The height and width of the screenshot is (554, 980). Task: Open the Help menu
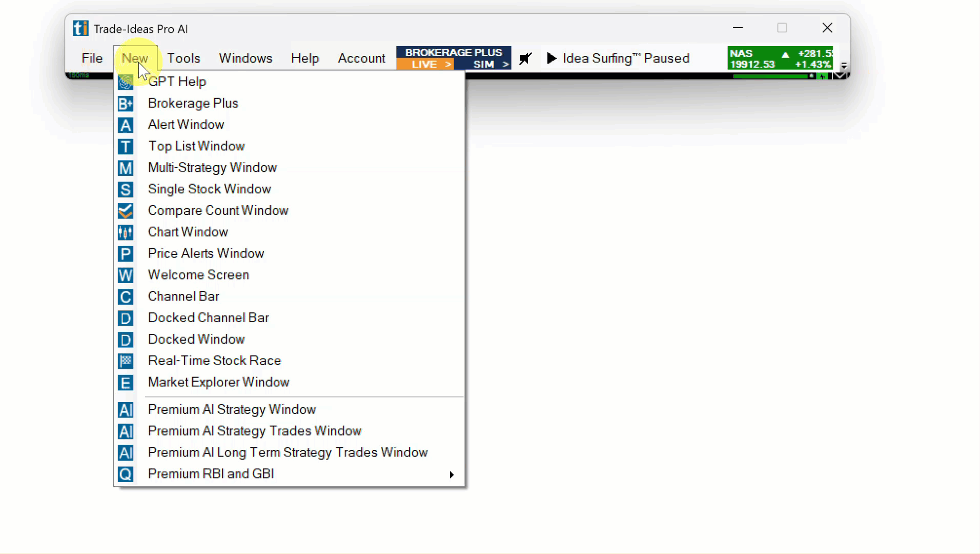(x=305, y=58)
